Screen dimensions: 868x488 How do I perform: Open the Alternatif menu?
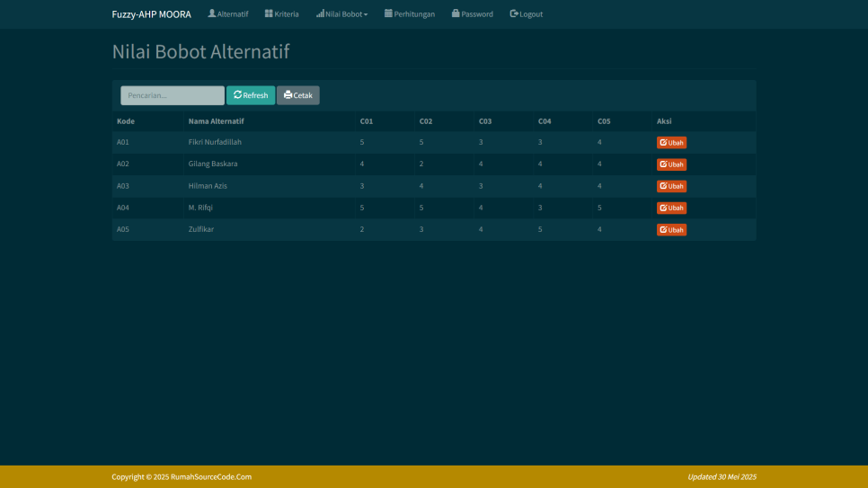[x=233, y=14]
